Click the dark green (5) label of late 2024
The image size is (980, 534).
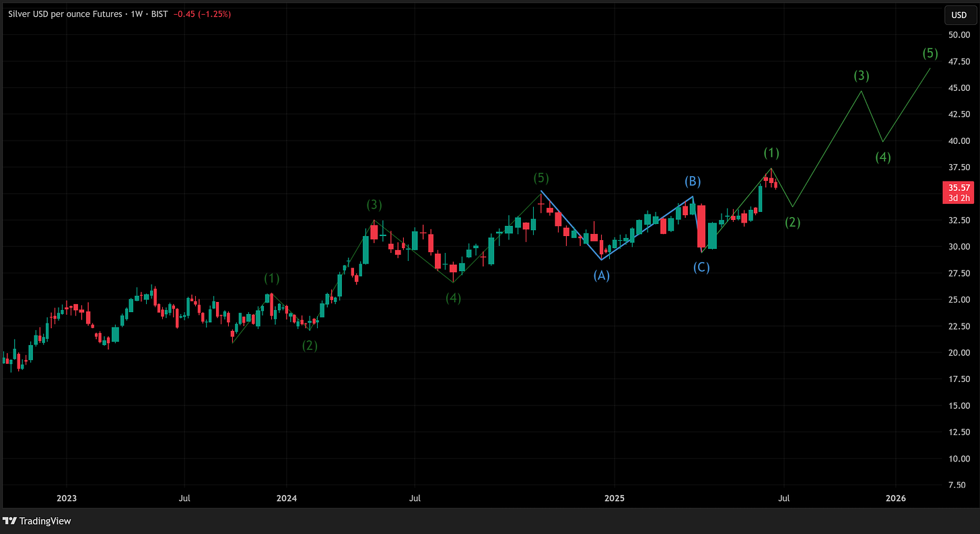(x=541, y=178)
